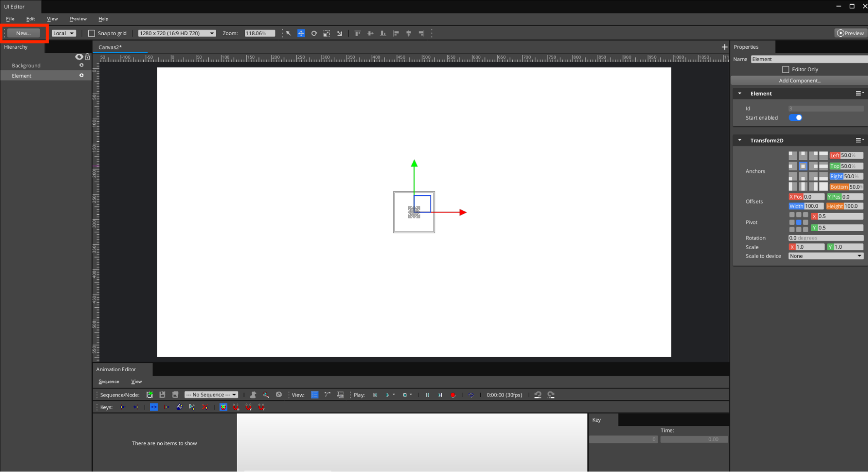This screenshot has height=472, width=868.
Task: Select the top-left anchor preset
Action: (x=793, y=155)
